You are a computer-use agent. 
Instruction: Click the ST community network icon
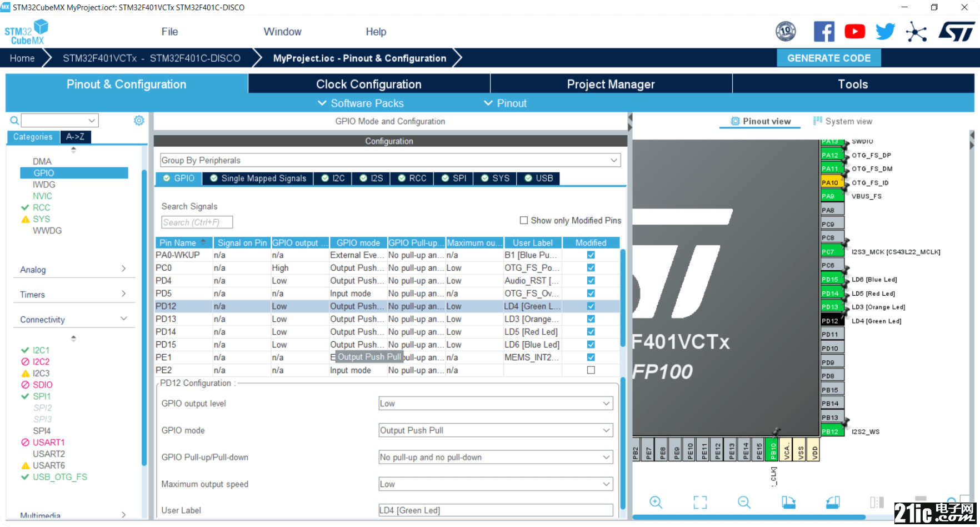[916, 32]
